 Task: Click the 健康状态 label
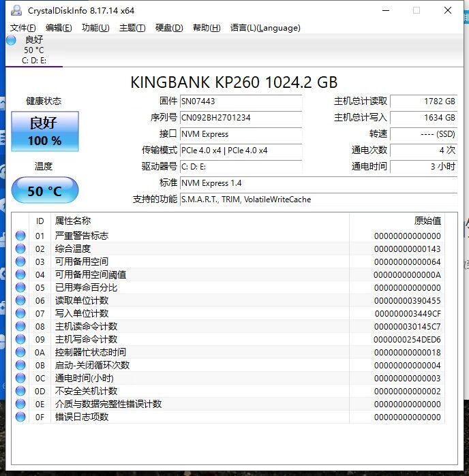(x=44, y=101)
